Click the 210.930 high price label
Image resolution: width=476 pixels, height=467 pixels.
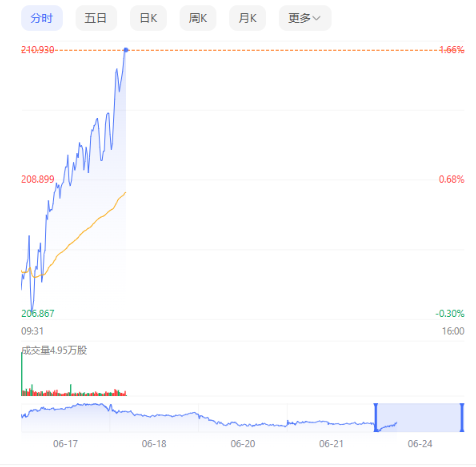[38, 50]
